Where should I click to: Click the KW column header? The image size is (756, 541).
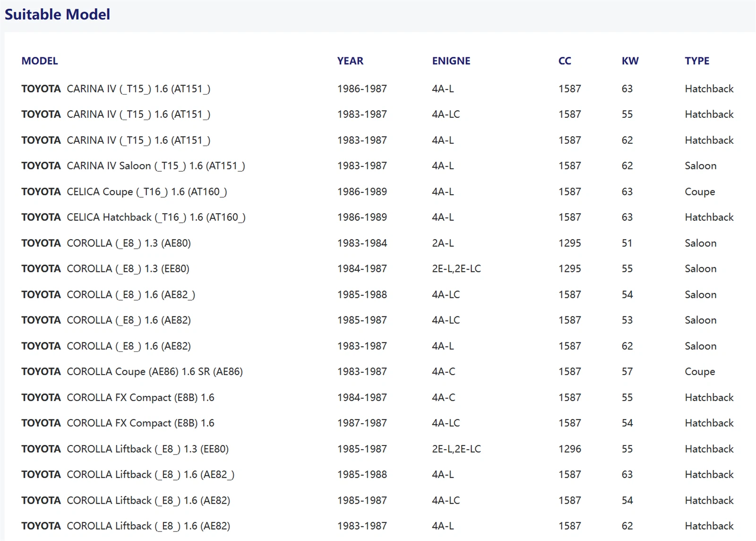(630, 61)
